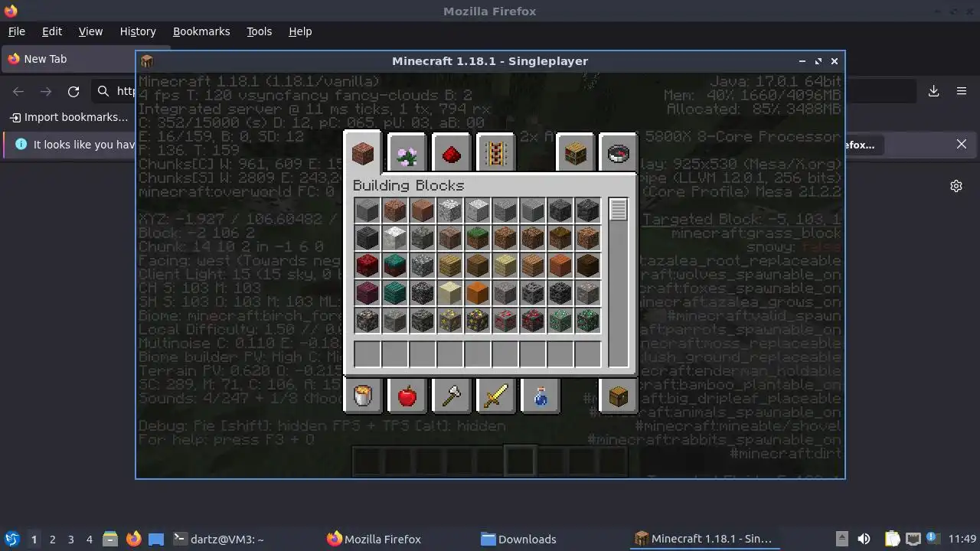The width and height of the screenshot is (980, 551).
Task: Pick the teal warped nylium block
Action: coord(395,266)
